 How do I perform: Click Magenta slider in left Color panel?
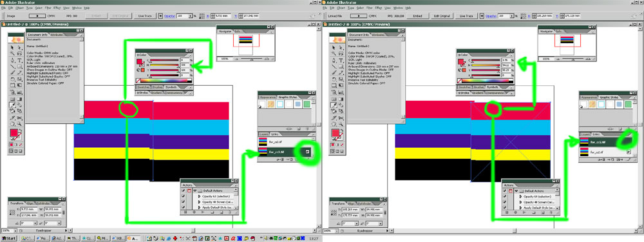point(164,65)
